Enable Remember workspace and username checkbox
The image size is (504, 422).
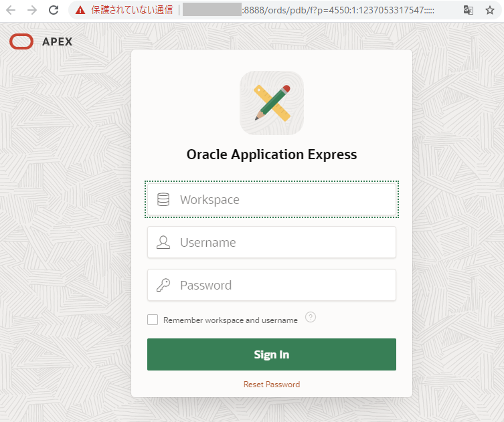click(x=153, y=320)
